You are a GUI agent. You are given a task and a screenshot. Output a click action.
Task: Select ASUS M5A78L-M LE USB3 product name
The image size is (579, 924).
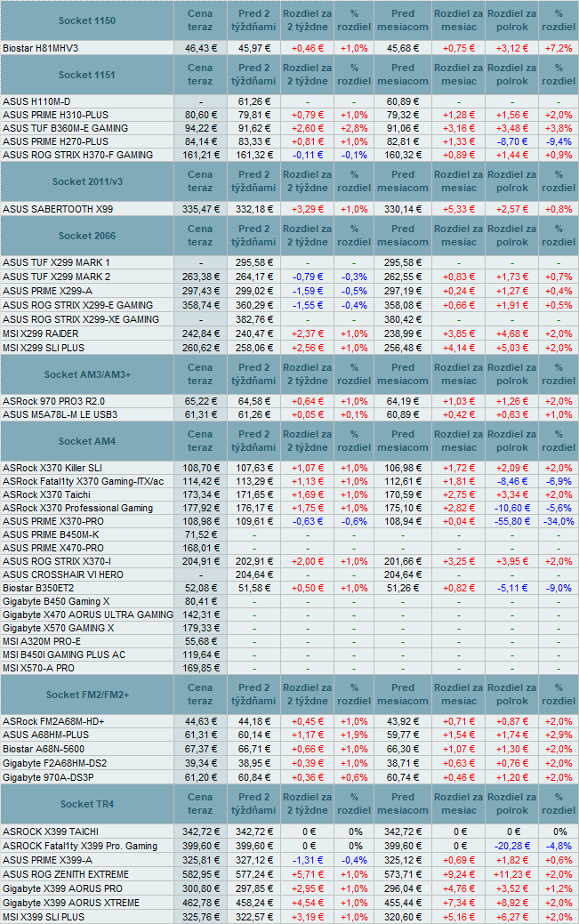(x=60, y=414)
